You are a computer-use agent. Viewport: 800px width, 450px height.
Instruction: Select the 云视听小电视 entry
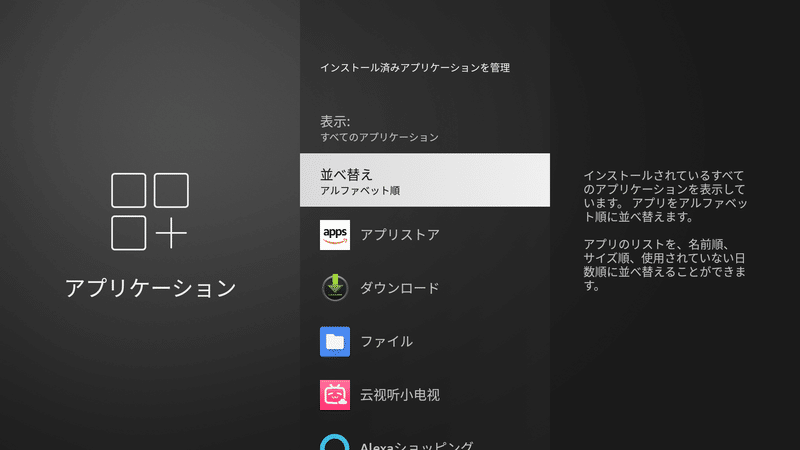pyautogui.click(x=424, y=395)
